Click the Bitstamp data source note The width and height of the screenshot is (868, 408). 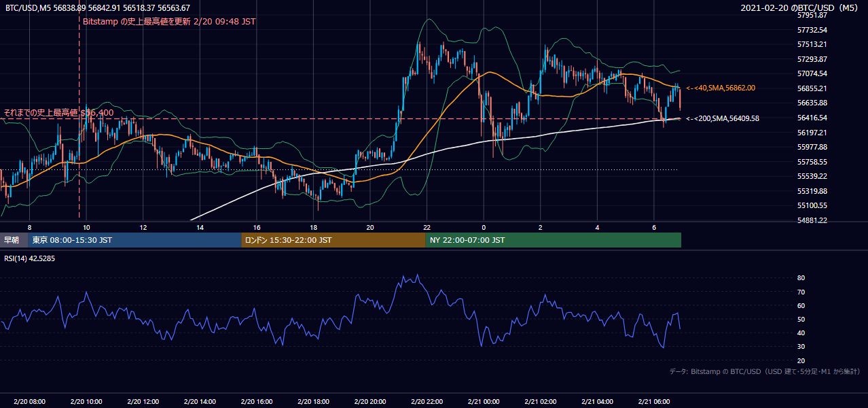pos(765,371)
